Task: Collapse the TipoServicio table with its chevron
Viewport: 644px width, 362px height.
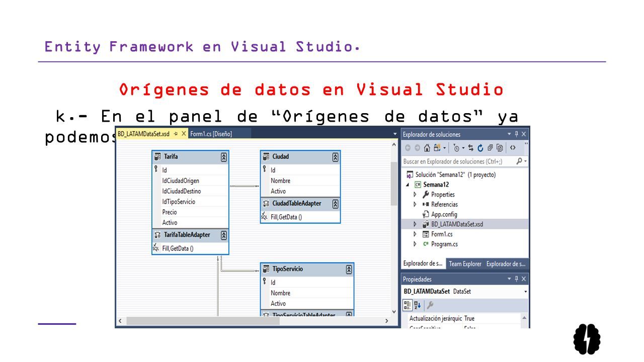Action: (349, 269)
